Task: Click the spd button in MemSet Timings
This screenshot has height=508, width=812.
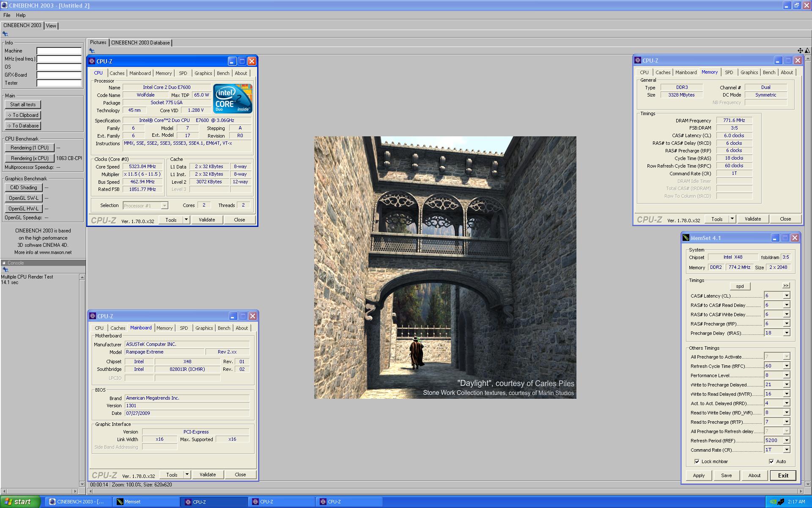Action: coord(740,286)
